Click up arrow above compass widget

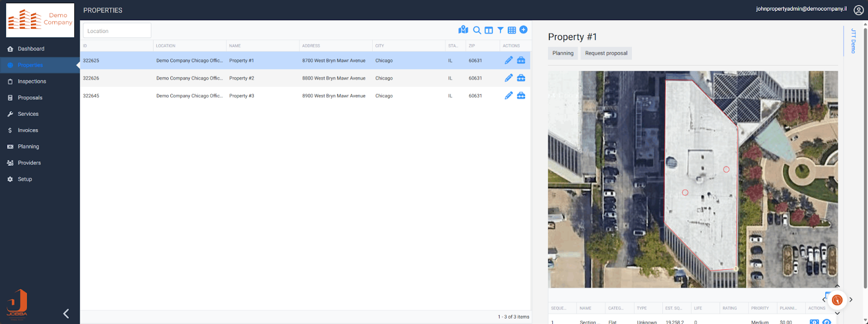click(x=837, y=286)
